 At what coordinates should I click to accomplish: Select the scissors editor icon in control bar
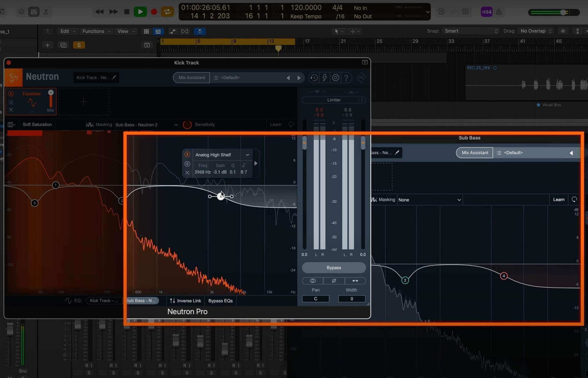click(46, 12)
